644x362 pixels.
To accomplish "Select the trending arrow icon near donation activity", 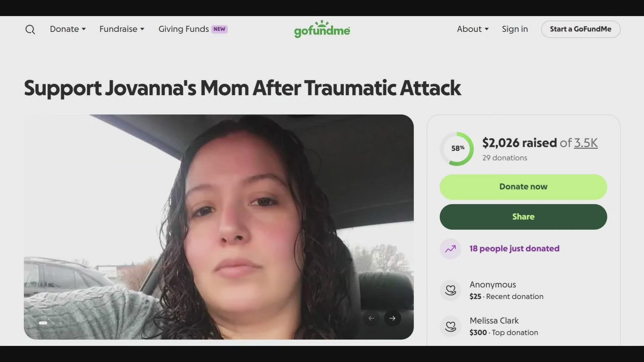I will point(450,249).
